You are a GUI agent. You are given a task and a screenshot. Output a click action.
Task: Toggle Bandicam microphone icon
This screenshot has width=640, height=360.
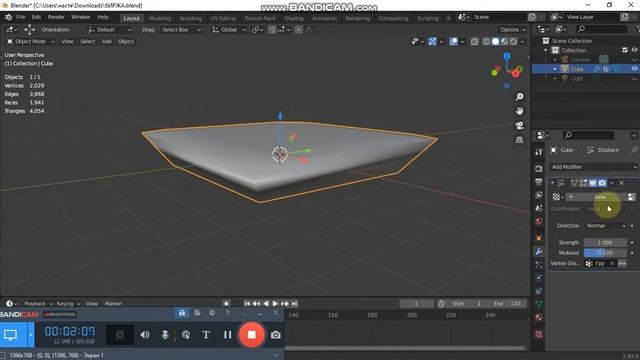(x=165, y=335)
